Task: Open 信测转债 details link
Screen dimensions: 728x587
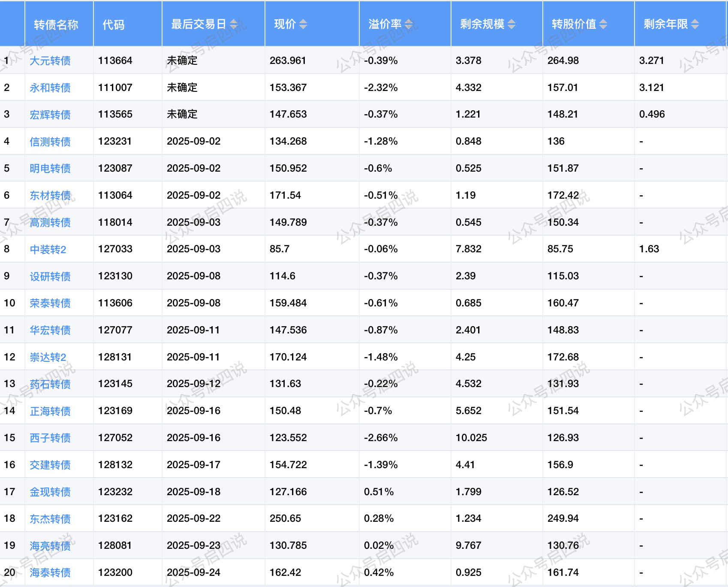Action: coord(50,142)
